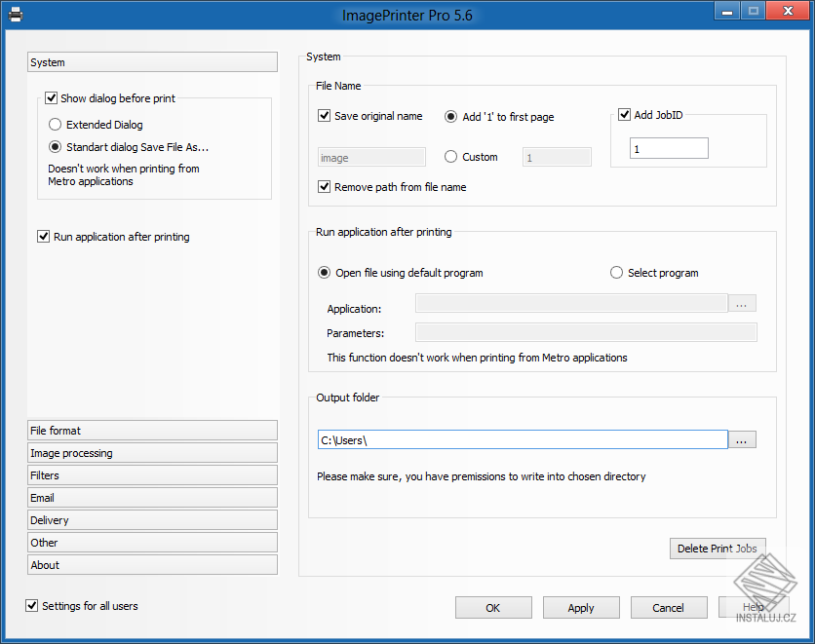815x644 pixels.
Task: Click the Delete Print Jobs button
Action: pos(718,549)
